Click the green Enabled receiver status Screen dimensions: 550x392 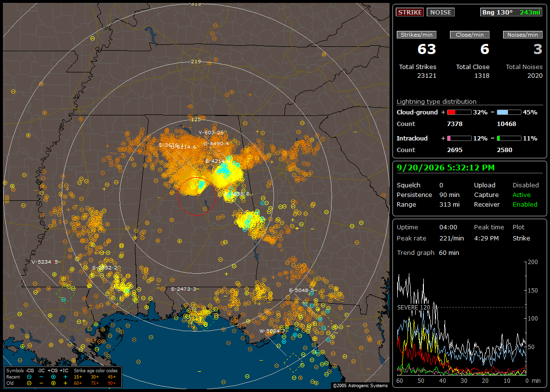(525, 205)
